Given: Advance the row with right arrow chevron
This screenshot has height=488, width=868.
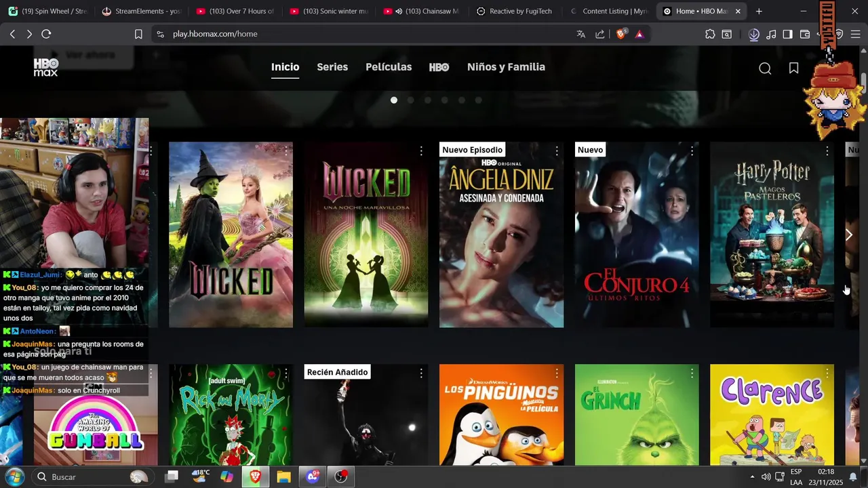Looking at the screenshot, I should (848, 235).
